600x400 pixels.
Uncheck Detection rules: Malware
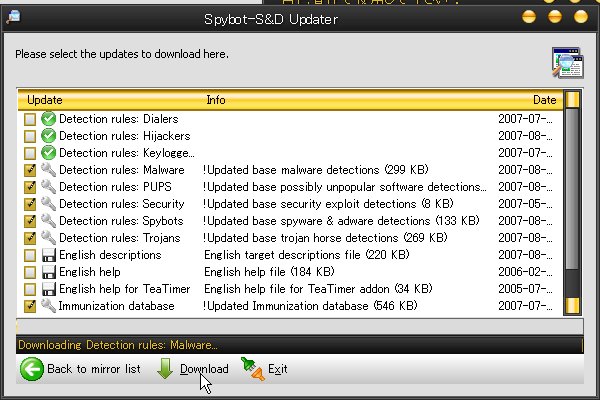[30, 170]
